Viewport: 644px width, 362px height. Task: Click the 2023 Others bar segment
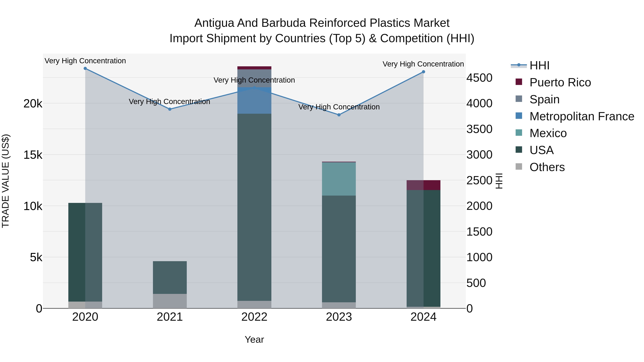click(x=339, y=305)
